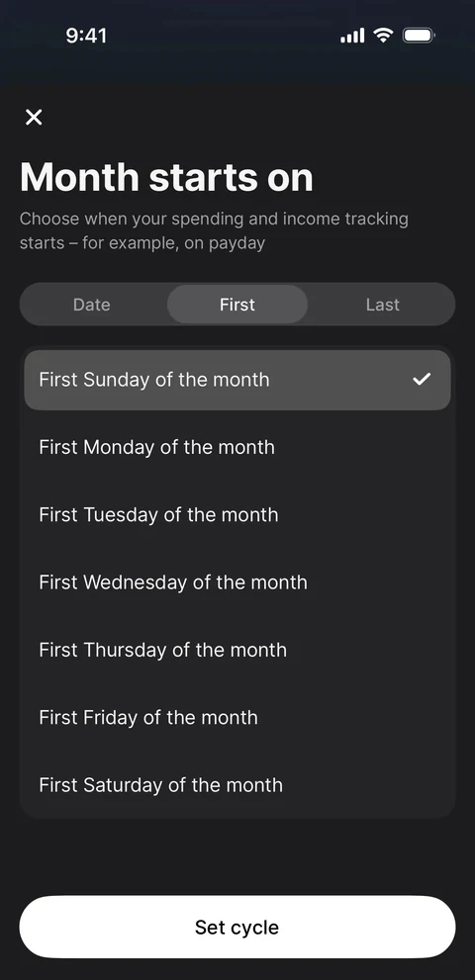Switch to the Last tab

(x=382, y=305)
